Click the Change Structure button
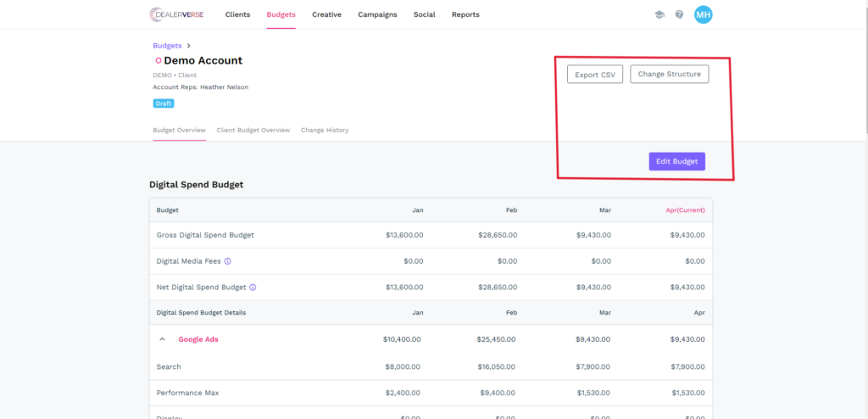868x419 pixels. [x=669, y=75]
